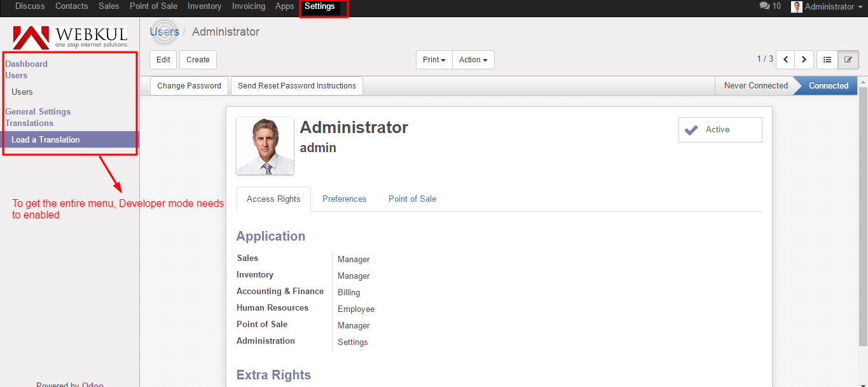The height and width of the screenshot is (387, 868).
Task: Open the Point of Sale top menu
Action: (x=153, y=6)
